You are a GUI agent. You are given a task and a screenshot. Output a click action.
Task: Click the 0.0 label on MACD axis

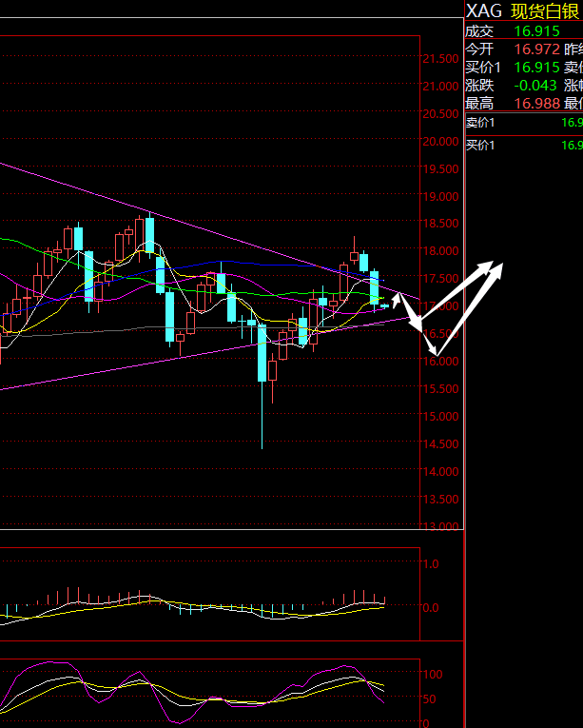point(431,607)
